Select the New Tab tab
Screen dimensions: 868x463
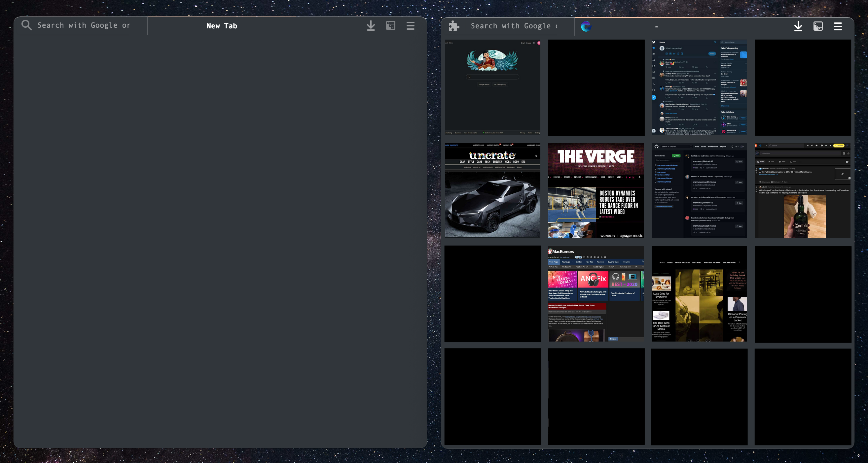(222, 26)
